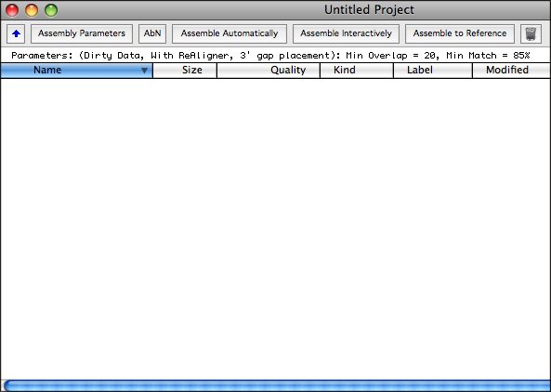Start Assemble Automatically
The height and width of the screenshot is (392, 551).
coord(230,33)
